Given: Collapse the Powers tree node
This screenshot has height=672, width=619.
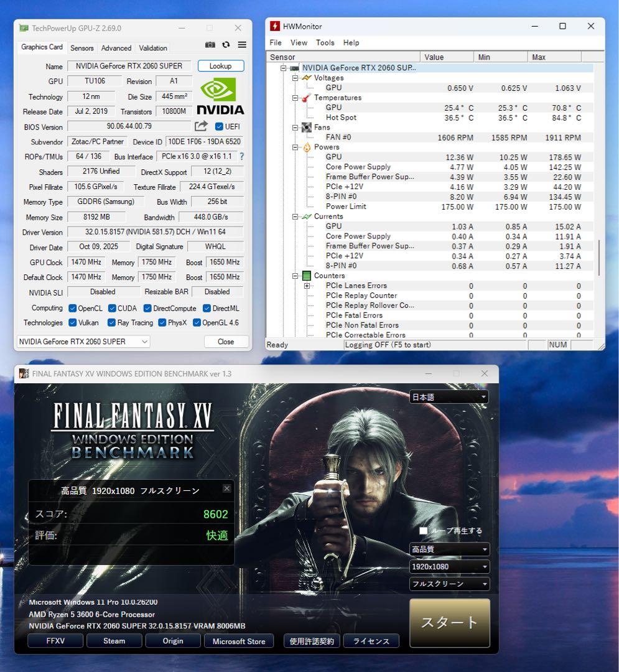Looking at the screenshot, I should (295, 147).
